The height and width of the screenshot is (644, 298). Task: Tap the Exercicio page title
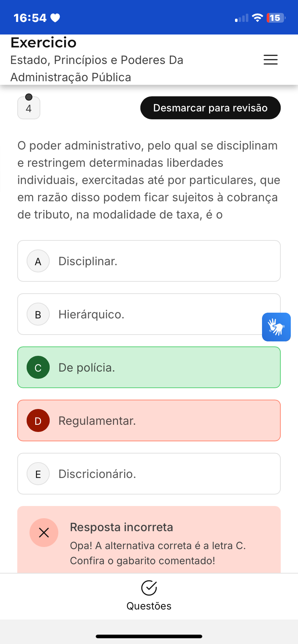click(x=44, y=43)
